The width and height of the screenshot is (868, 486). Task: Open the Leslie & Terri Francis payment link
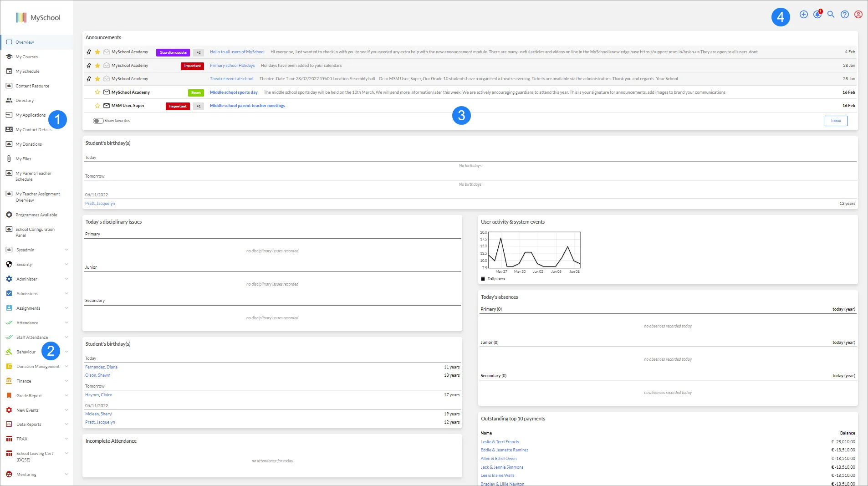tap(500, 442)
